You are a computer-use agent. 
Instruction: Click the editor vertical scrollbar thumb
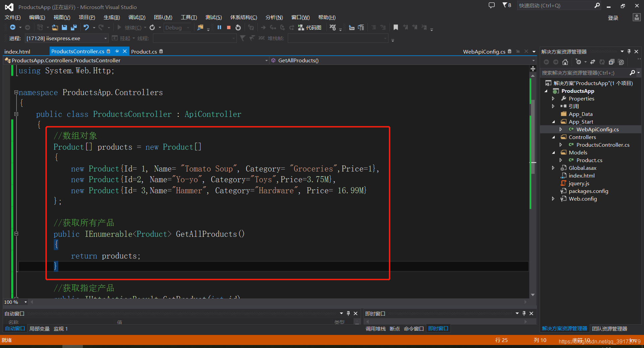533,137
